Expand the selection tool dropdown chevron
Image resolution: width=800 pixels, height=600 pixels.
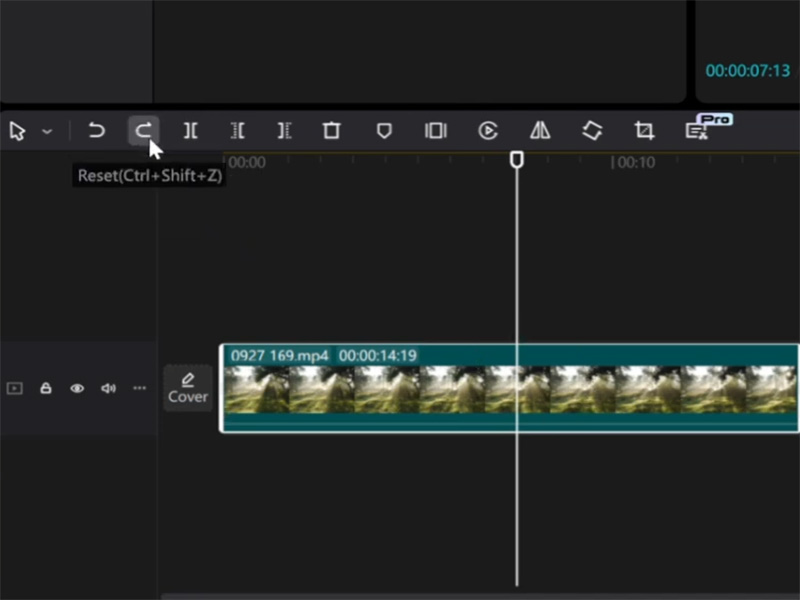[x=45, y=131]
